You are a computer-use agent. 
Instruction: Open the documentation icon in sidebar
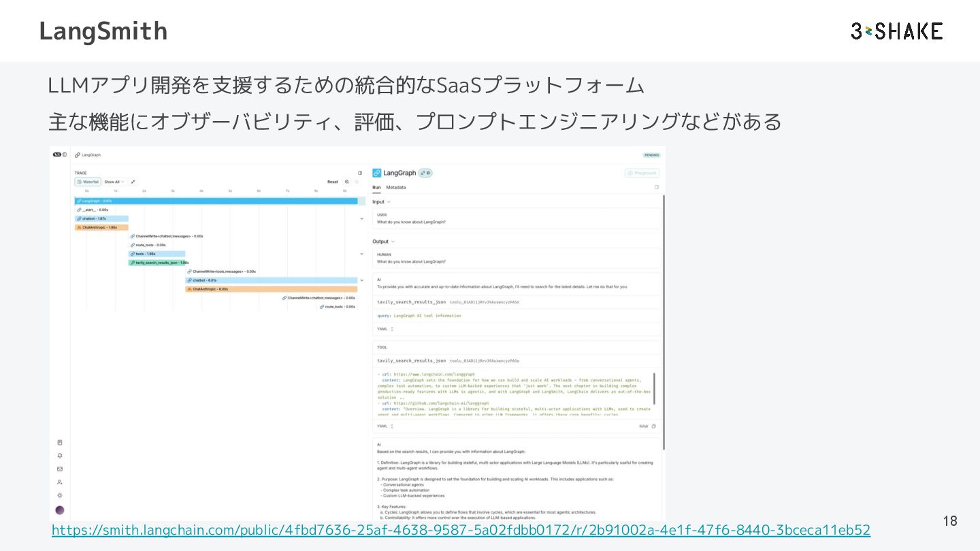(x=60, y=443)
